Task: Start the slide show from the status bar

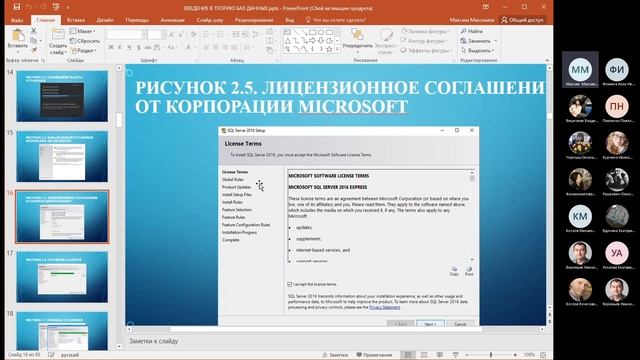Action: 456,355
